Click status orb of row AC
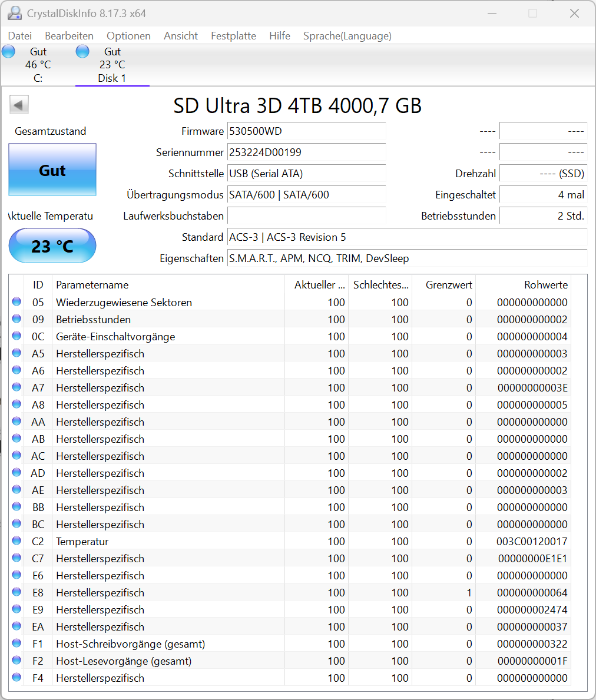 (16, 455)
